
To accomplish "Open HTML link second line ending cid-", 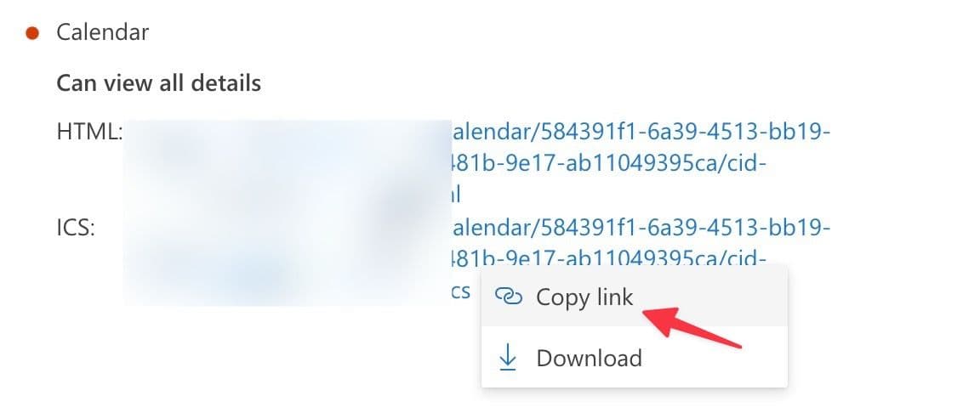I will coord(608,163).
